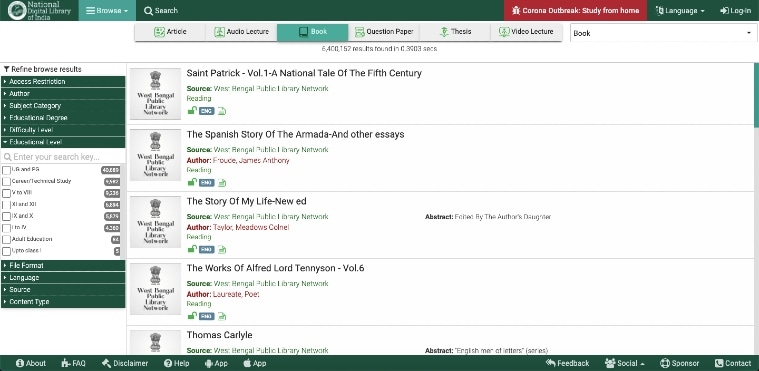
Task: Open the Thomas Carlyle book title
Action: point(219,335)
